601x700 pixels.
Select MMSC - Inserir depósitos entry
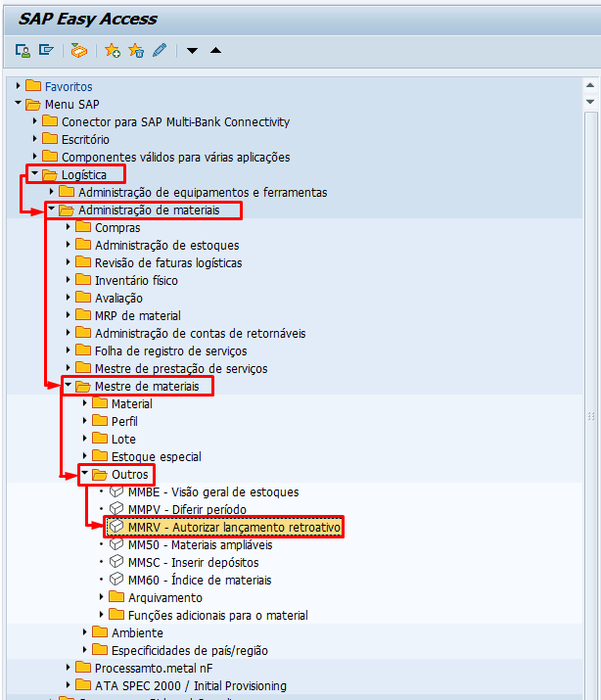click(192, 562)
